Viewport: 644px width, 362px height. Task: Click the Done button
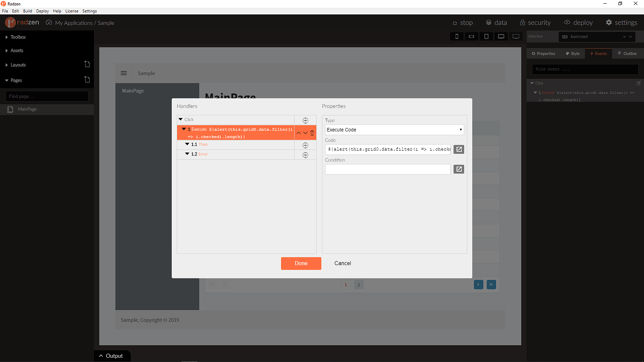[301, 263]
